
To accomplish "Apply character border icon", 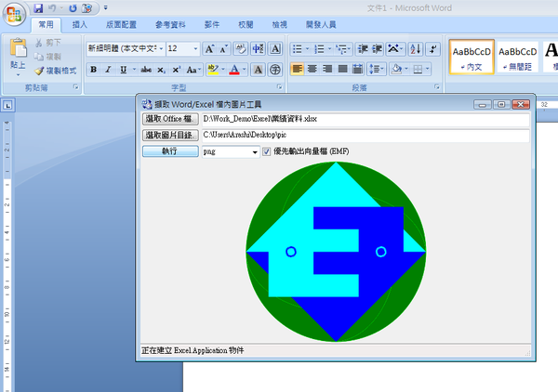I will coord(275,49).
